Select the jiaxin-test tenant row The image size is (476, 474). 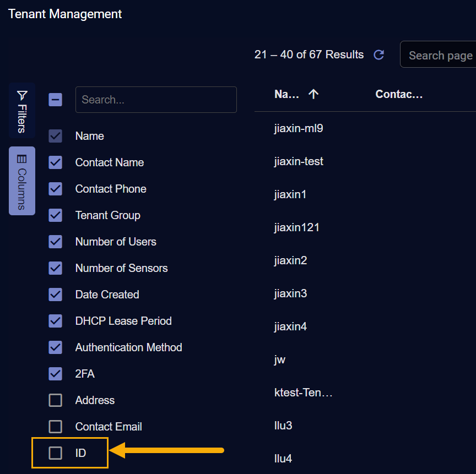coord(299,161)
